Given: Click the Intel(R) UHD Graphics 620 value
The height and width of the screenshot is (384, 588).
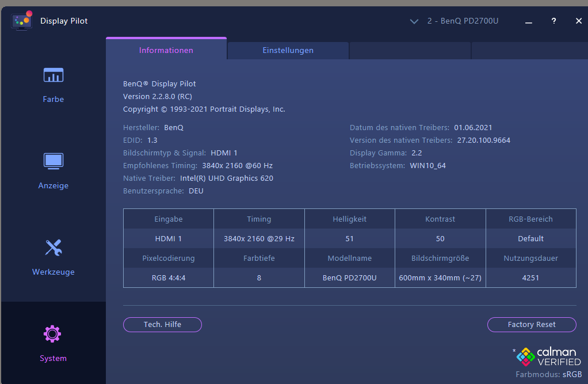Looking at the screenshot, I should click(x=227, y=178).
